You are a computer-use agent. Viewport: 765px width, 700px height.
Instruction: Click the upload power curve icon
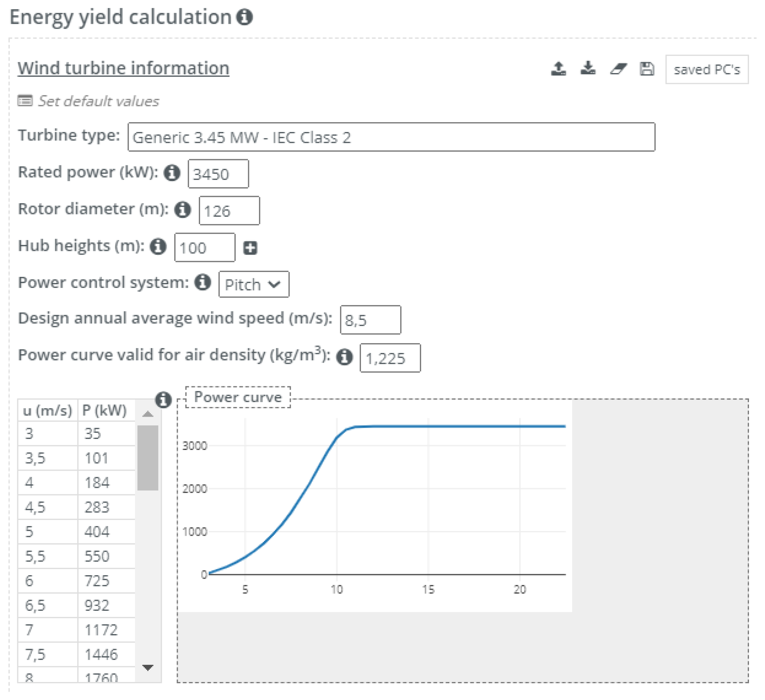pos(558,69)
